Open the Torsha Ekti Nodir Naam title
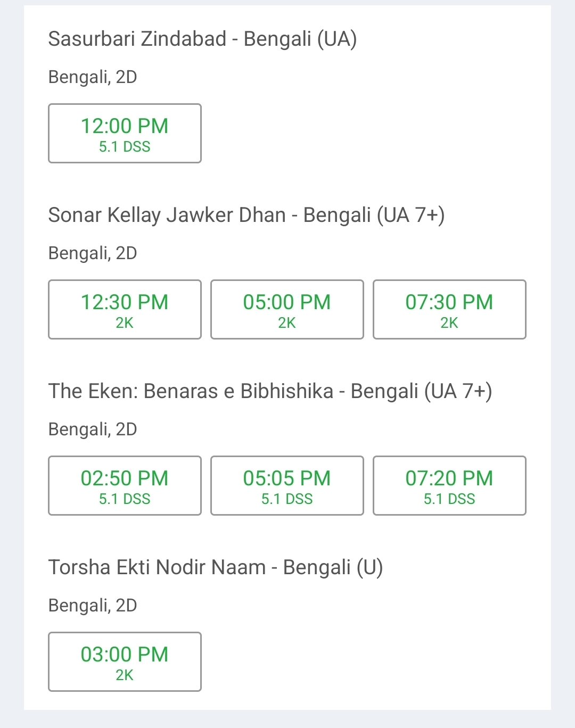Image resolution: width=575 pixels, height=728 pixels. click(216, 568)
